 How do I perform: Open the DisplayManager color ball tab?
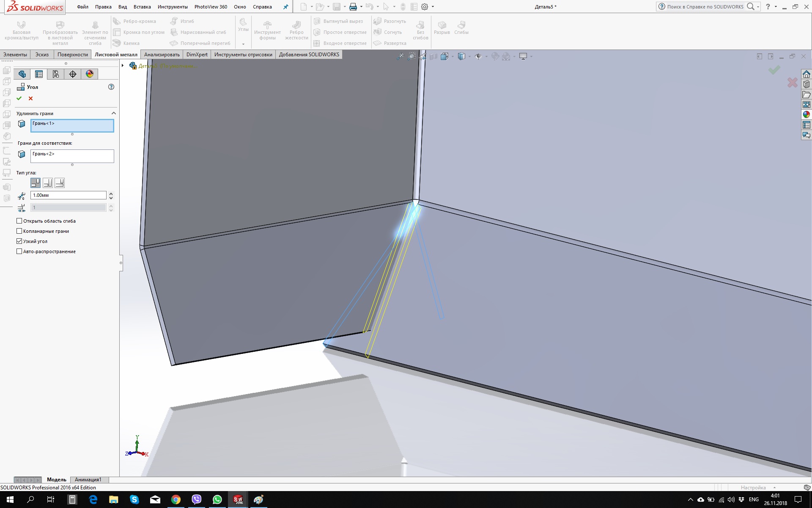(x=90, y=74)
